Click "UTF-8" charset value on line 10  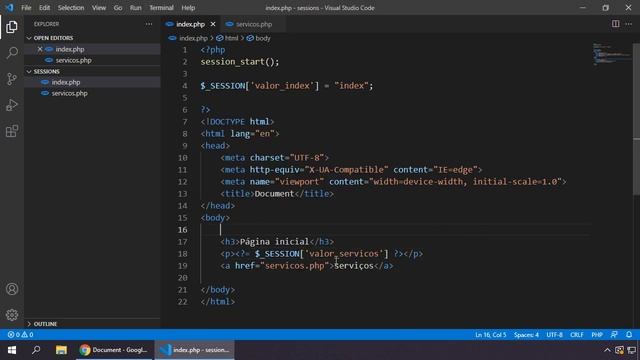point(307,158)
